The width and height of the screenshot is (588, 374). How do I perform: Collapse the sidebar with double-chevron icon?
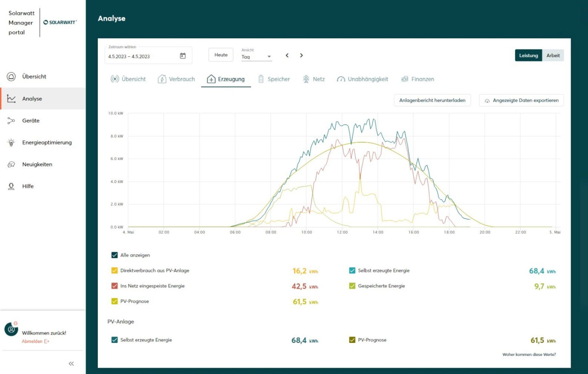[71, 363]
